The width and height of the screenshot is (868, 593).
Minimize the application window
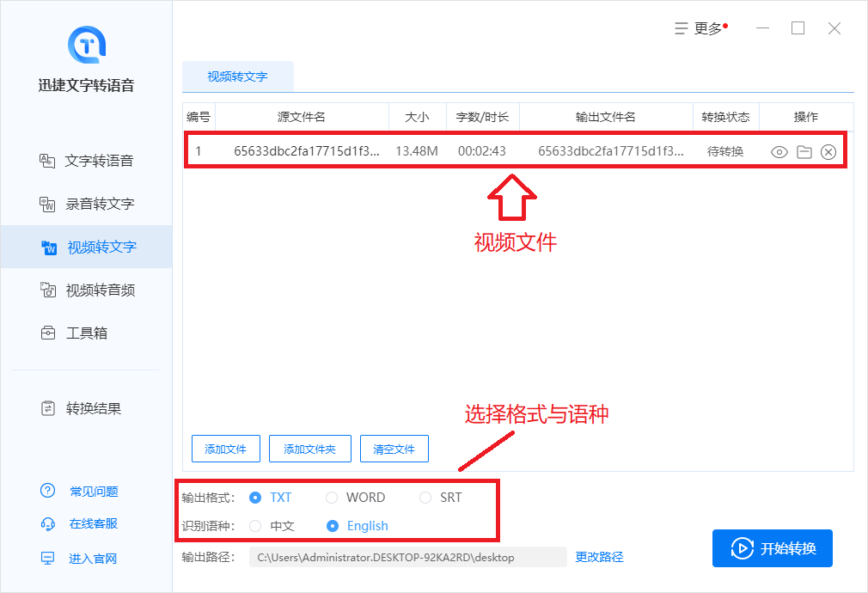coord(763,28)
